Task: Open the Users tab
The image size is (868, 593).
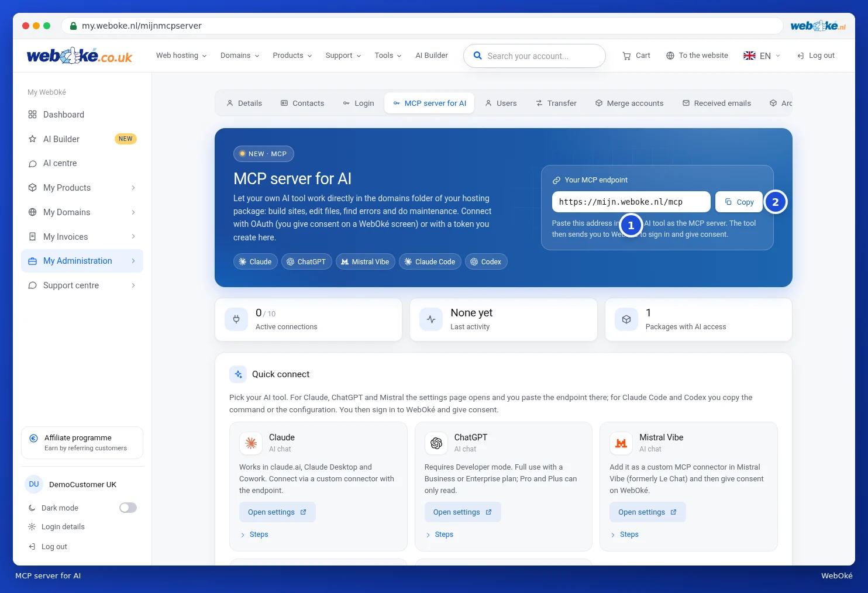Action: (501, 104)
